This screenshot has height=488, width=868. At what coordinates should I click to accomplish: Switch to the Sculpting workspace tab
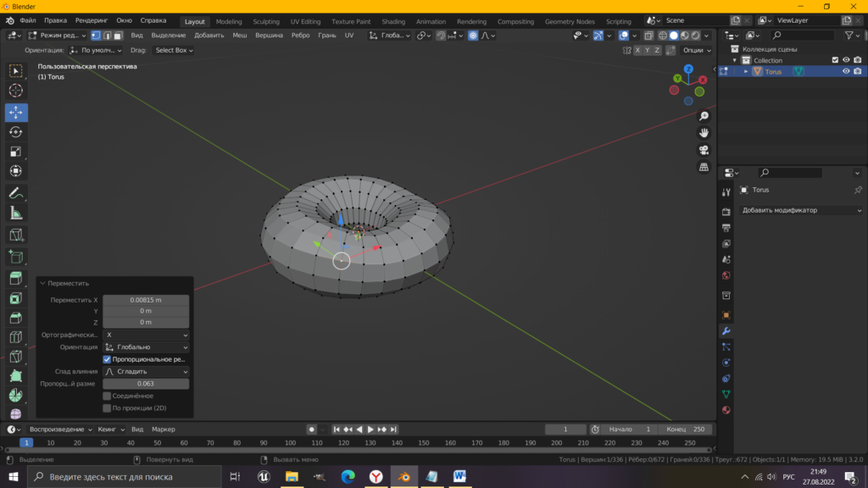(266, 21)
